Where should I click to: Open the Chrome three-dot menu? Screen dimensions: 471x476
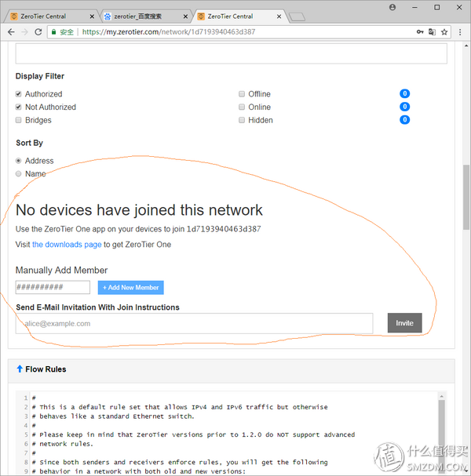tap(460, 32)
